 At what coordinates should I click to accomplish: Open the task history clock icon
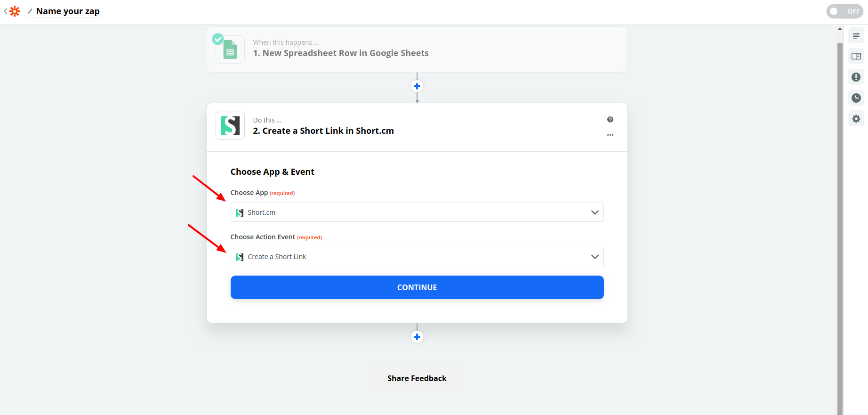click(x=856, y=98)
